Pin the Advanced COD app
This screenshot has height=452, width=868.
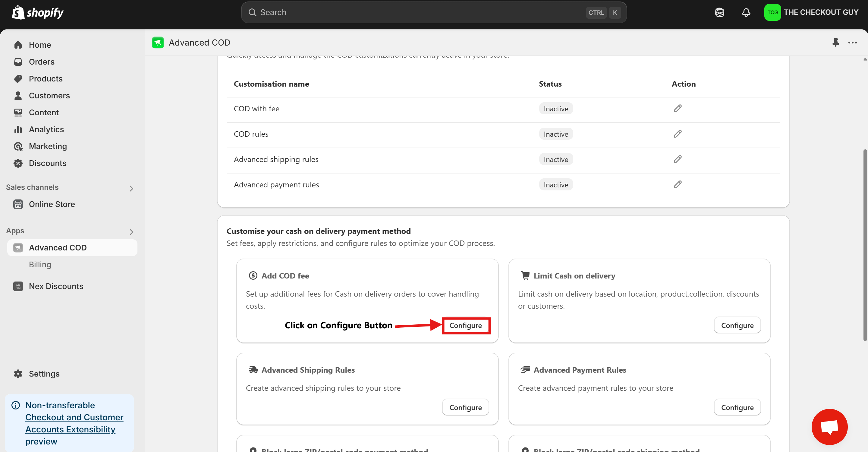click(x=836, y=43)
